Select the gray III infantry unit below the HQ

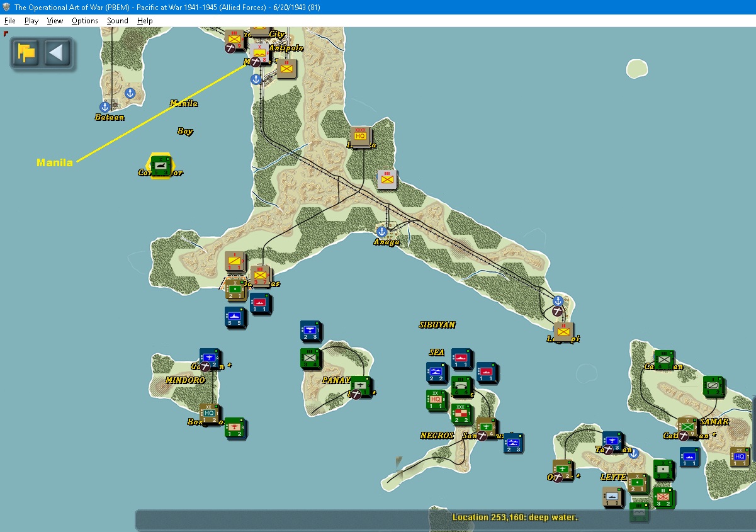(x=388, y=179)
